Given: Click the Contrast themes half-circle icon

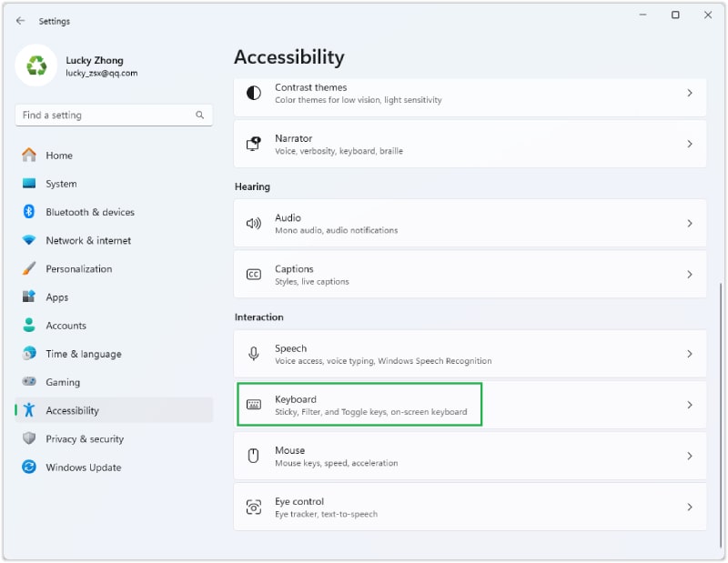Looking at the screenshot, I should [254, 93].
